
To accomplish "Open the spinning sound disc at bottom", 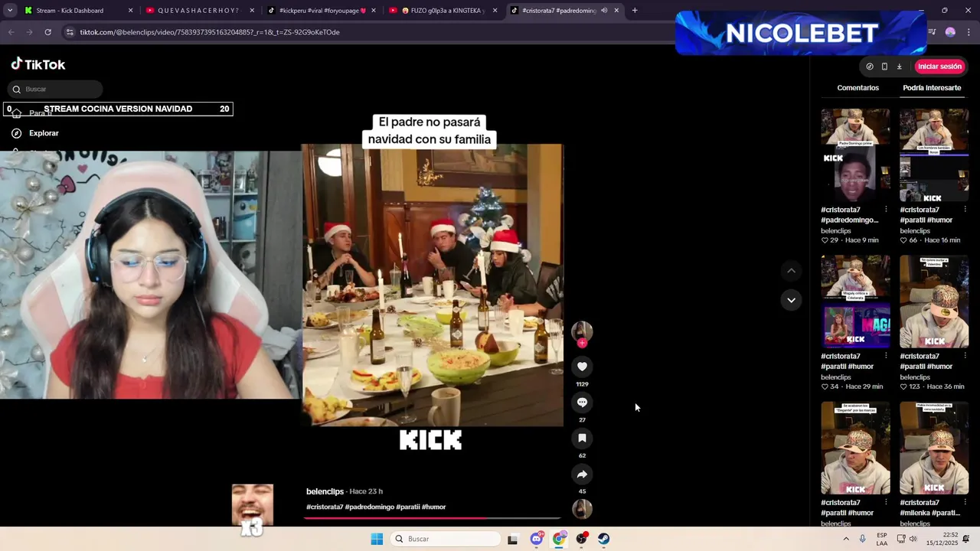I will [582, 509].
